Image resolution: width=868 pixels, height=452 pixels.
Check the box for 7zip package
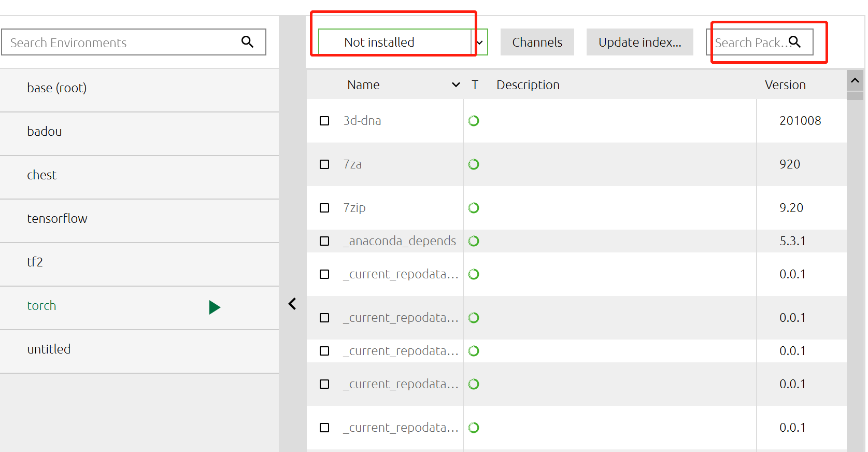(x=324, y=208)
